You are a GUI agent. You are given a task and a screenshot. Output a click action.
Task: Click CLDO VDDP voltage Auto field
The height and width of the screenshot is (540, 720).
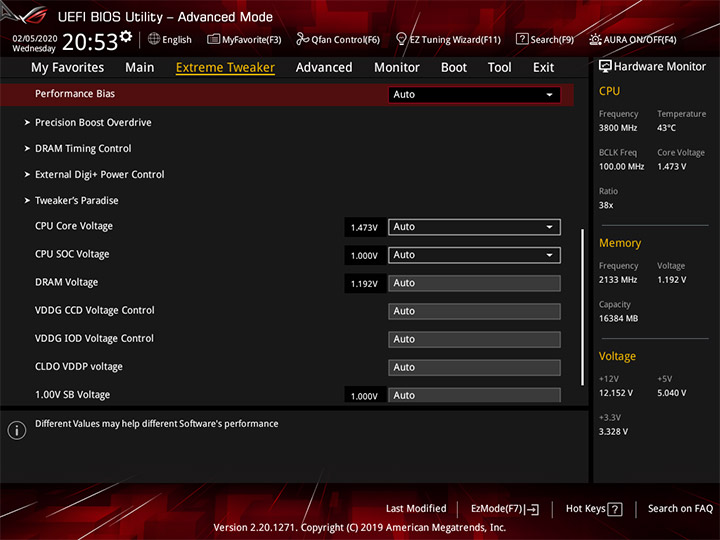[x=474, y=367]
